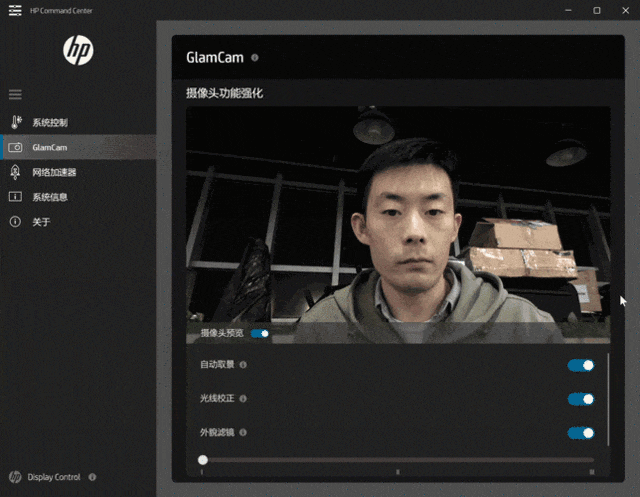Disable 自动取景 auto framing switch
Screen dimensions: 640x497
point(581,365)
